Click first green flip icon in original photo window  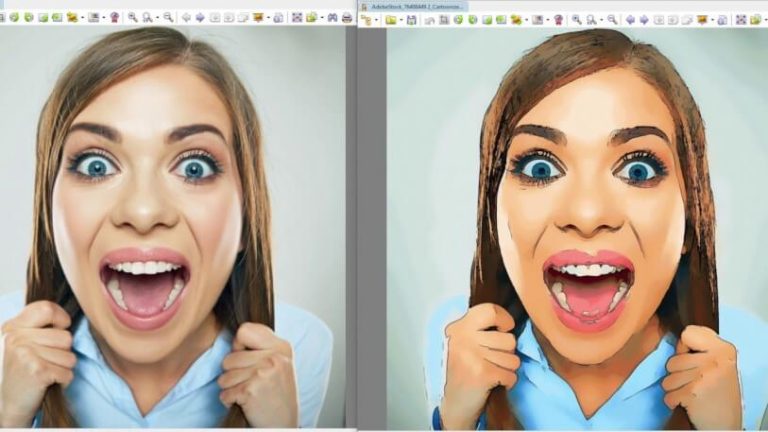click(x=44, y=18)
